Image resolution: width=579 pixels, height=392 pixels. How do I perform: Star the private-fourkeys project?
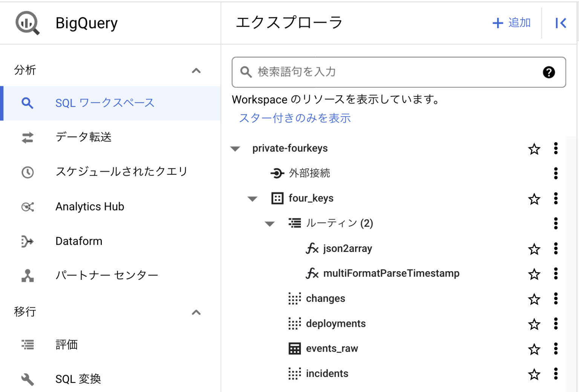click(534, 149)
